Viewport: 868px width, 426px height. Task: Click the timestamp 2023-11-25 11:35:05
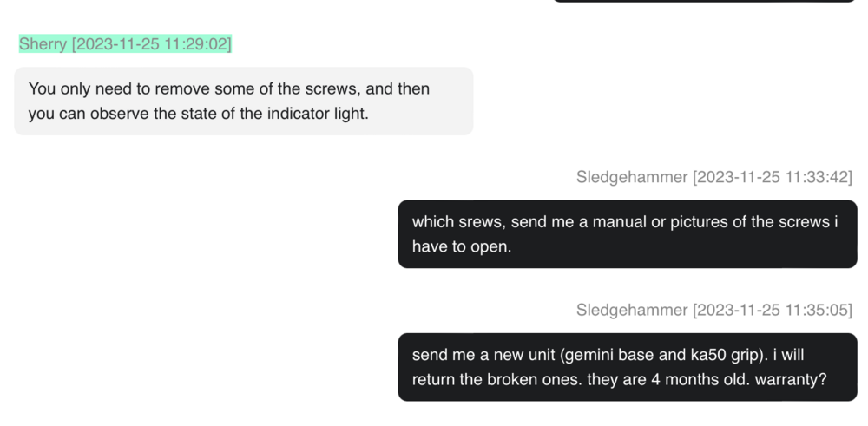772,310
